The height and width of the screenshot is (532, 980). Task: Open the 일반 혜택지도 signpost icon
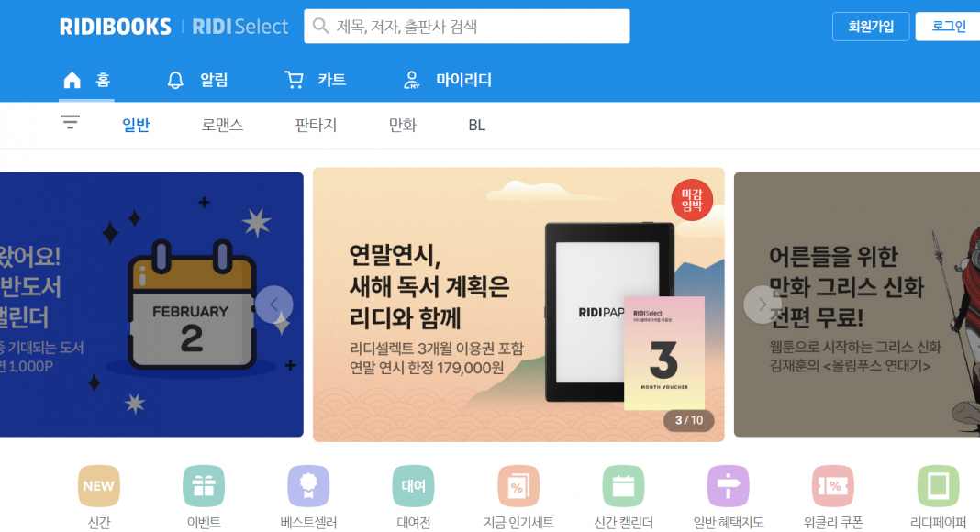pyautogui.click(x=729, y=486)
